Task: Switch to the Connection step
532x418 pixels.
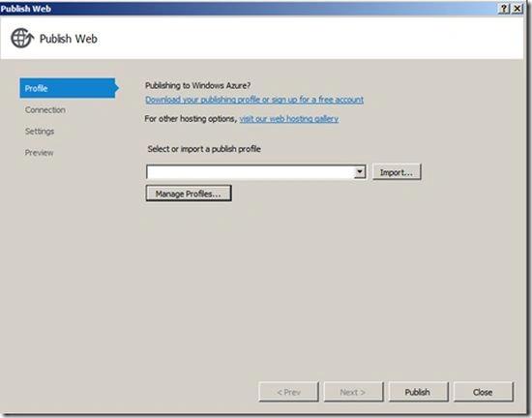Action: [45, 110]
